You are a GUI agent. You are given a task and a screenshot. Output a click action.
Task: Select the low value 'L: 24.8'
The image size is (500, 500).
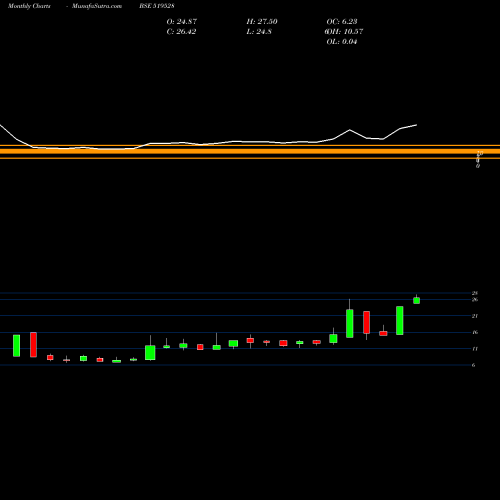[x=259, y=32]
